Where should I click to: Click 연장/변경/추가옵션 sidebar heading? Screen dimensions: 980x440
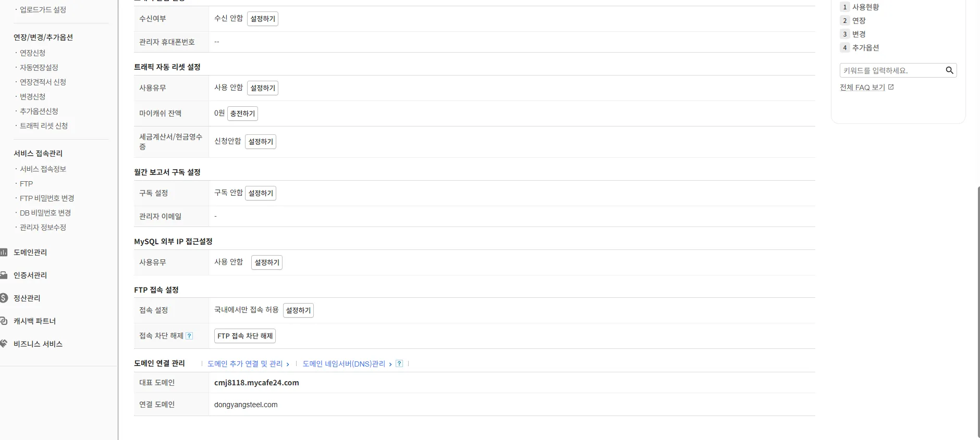43,37
